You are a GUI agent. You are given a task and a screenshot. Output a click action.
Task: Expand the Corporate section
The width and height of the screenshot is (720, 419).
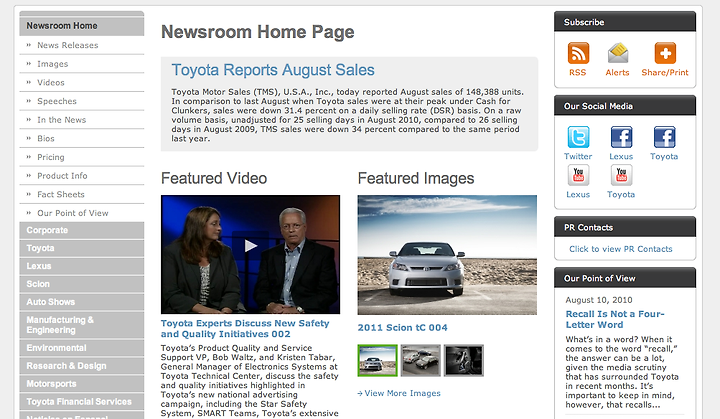click(x=82, y=230)
